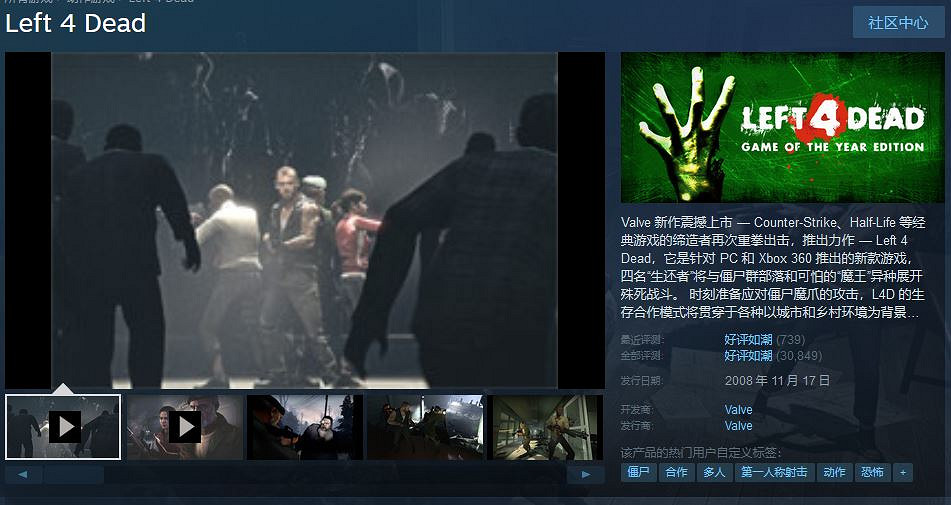Click the left arrow of thumbnail strip
The image size is (951, 505).
23,474
